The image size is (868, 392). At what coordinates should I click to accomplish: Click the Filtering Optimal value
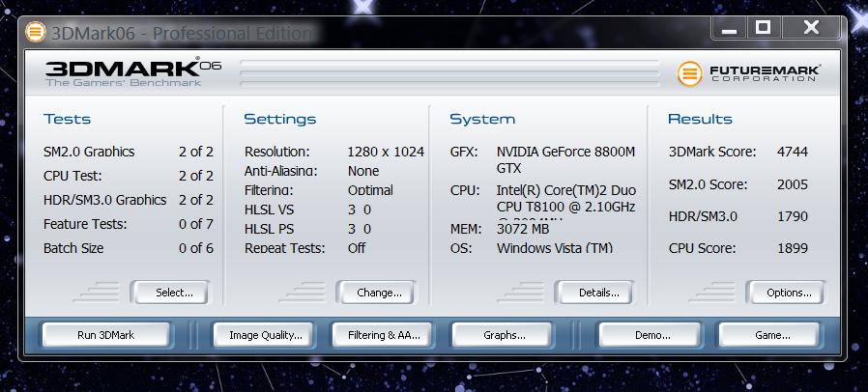click(370, 190)
